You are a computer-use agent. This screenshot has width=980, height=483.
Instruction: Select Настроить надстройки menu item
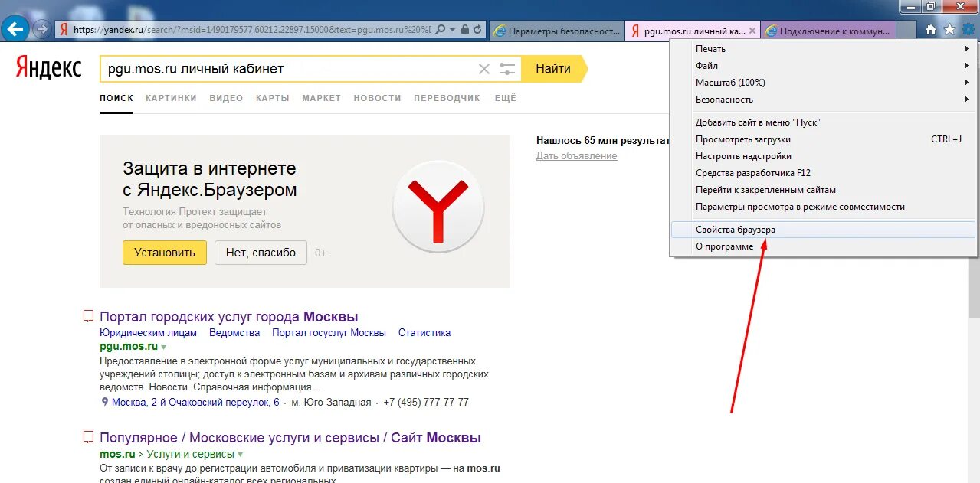point(822,156)
